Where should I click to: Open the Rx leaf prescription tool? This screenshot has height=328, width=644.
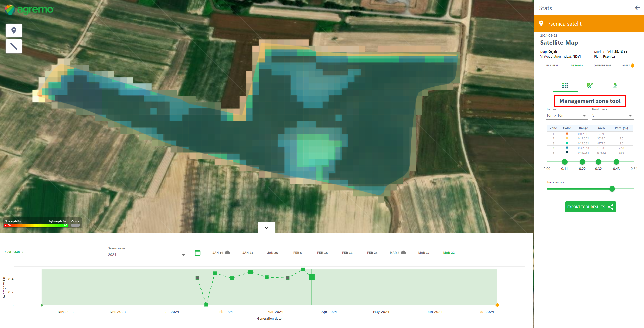[589, 85]
